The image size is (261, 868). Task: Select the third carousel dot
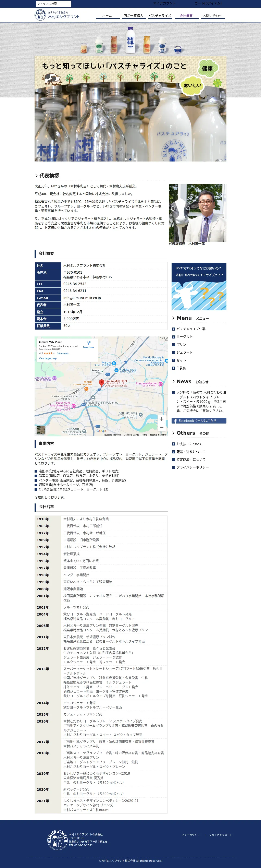pos(135,159)
